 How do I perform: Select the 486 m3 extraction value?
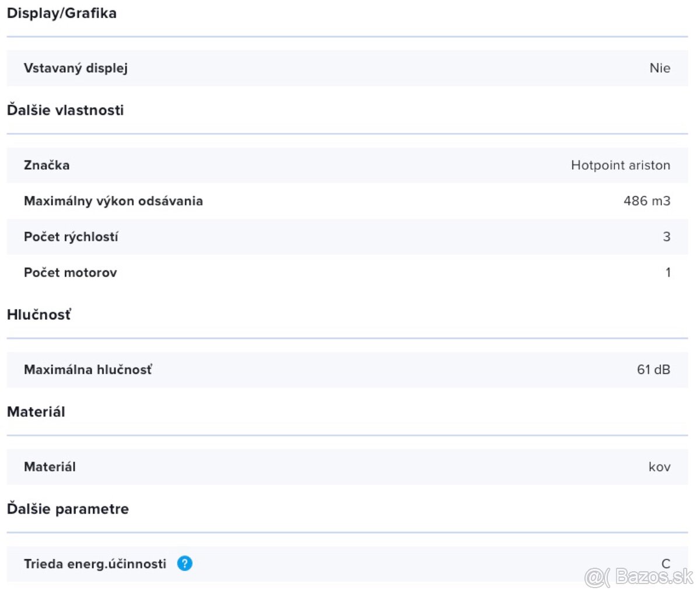tap(646, 201)
